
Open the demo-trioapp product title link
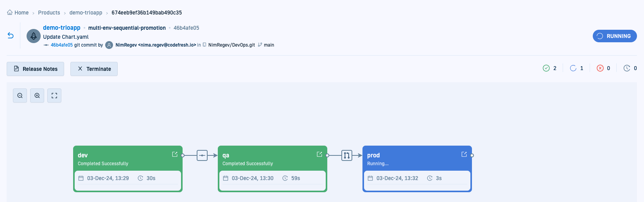click(x=62, y=28)
